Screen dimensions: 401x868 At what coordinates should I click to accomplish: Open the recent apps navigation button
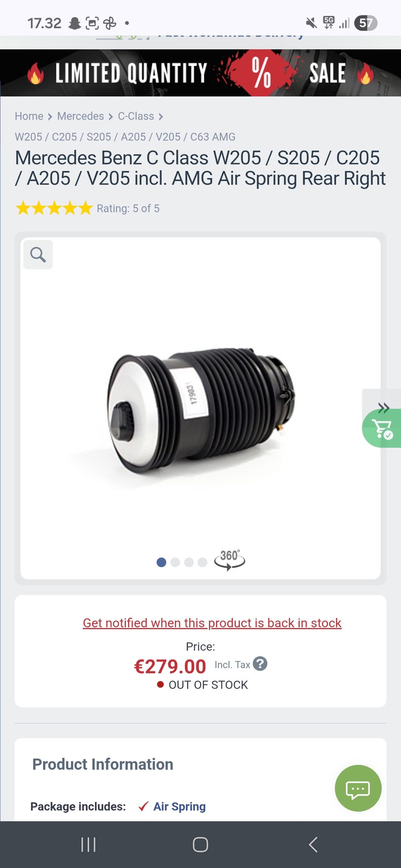pos(88,845)
